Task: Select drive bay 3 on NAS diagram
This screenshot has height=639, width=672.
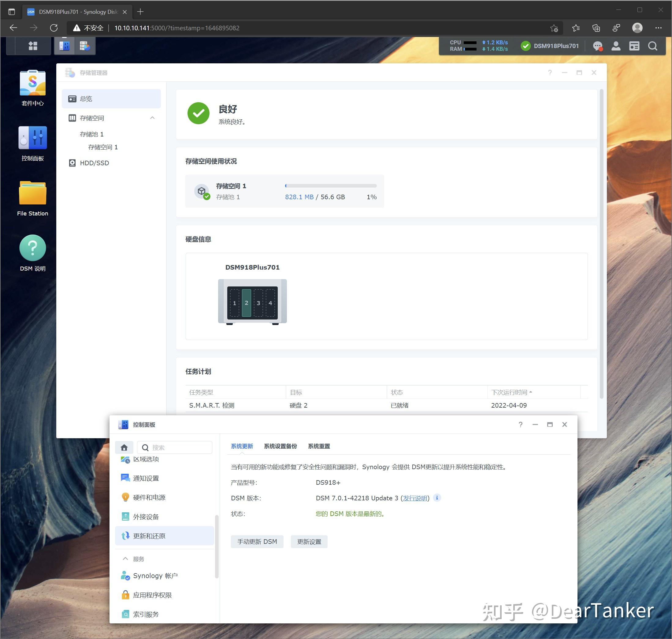Action: 258,303
